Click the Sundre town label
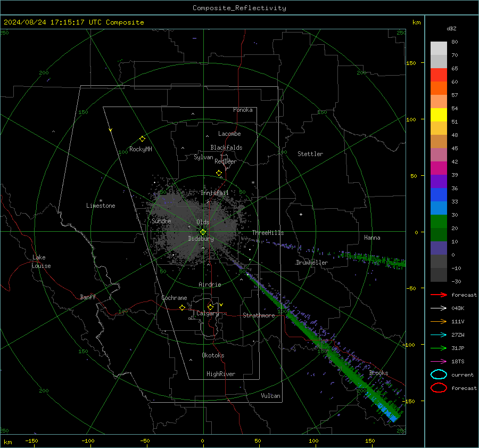The height and width of the screenshot is (448, 479). 161,221
